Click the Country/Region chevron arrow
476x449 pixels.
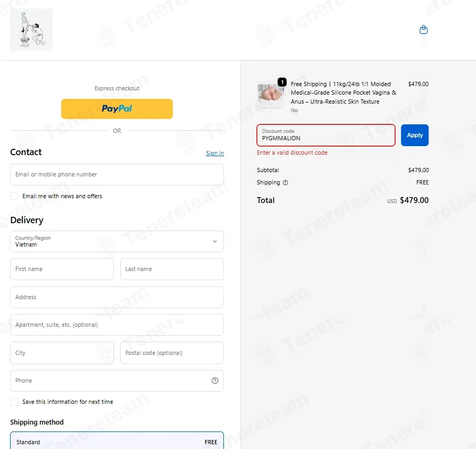pyautogui.click(x=215, y=241)
